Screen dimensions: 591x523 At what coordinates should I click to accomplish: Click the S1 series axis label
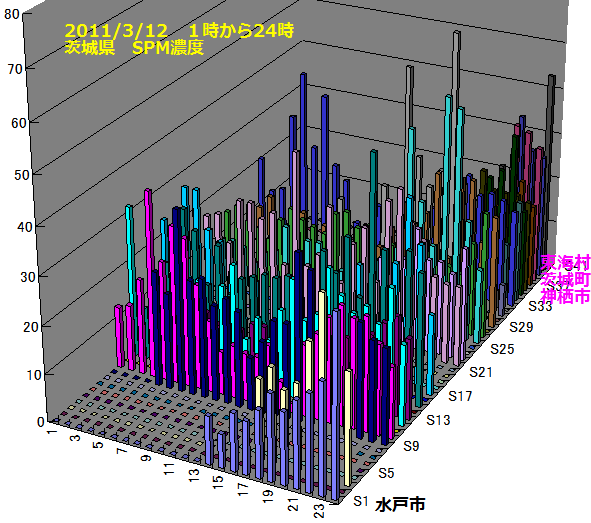361,501
